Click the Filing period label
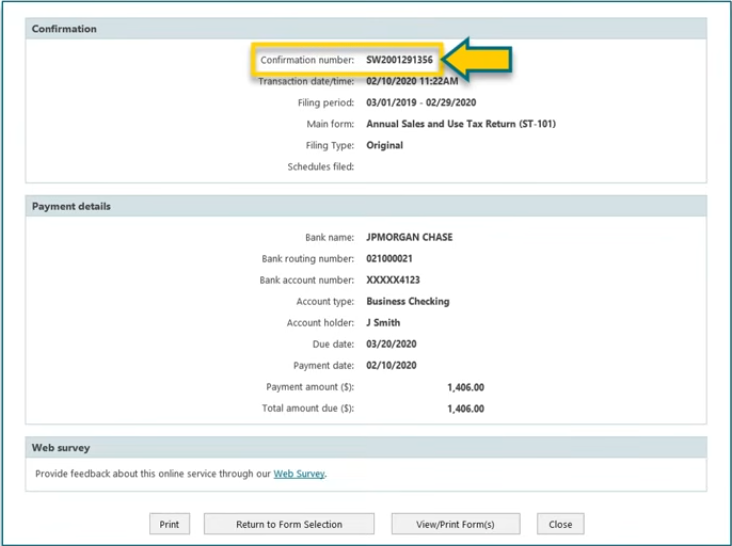732x546 pixels. point(326,103)
